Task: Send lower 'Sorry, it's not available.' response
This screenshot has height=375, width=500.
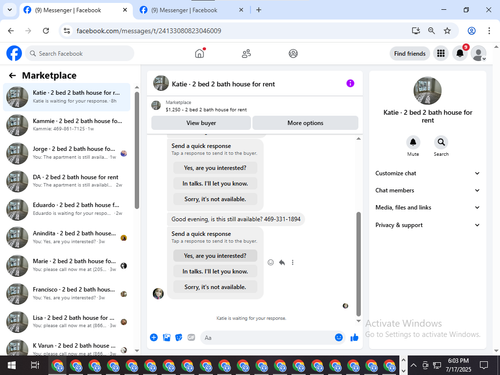Action: 215,287
